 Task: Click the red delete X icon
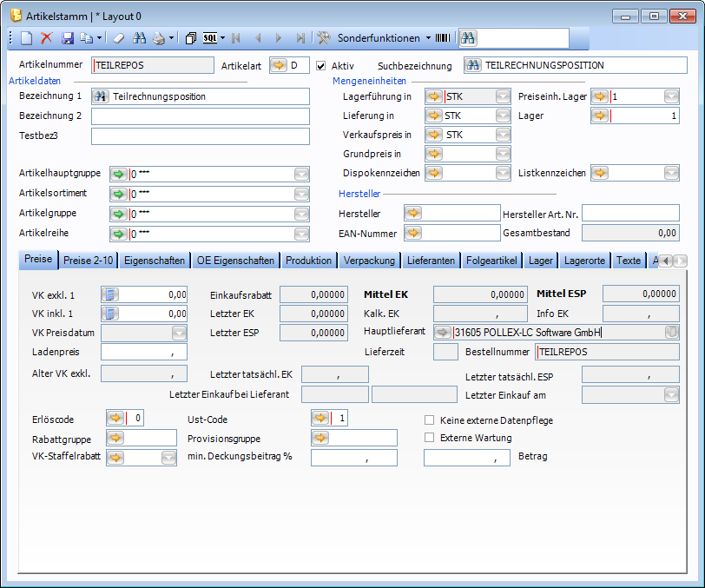pyautogui.click(x=47, y=38)
